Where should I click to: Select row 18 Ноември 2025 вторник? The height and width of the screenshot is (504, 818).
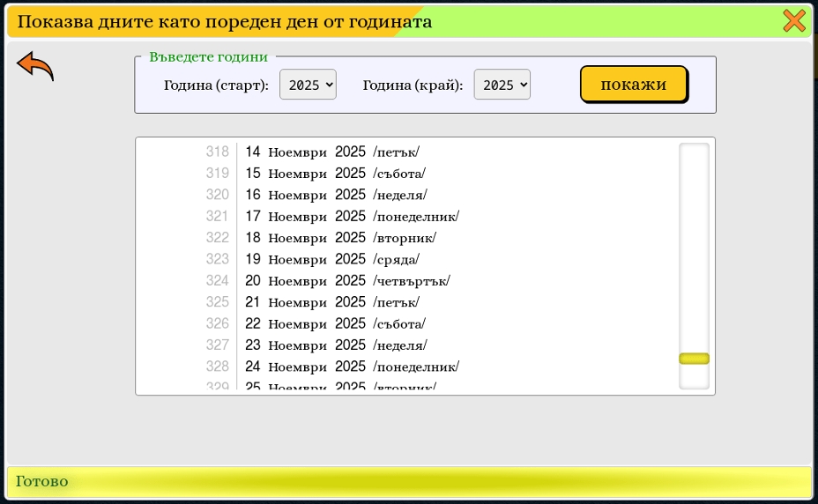pyautogui.click(x=340, y=238)
